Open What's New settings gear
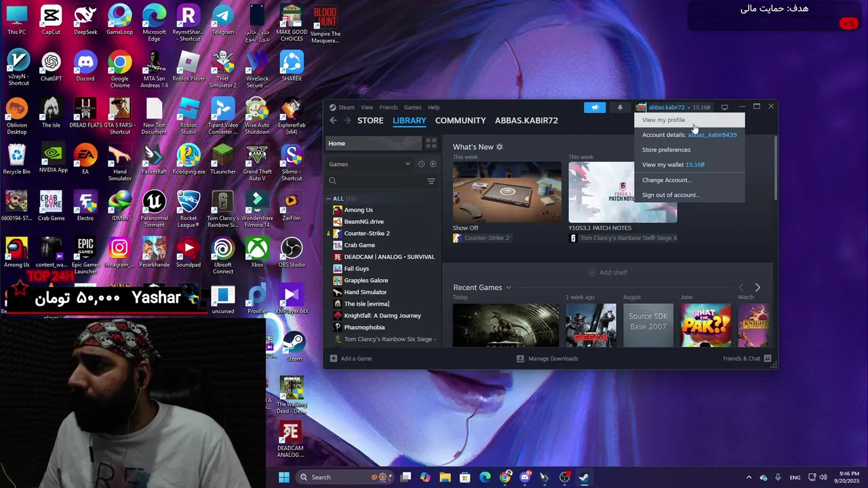 [500, 147]
